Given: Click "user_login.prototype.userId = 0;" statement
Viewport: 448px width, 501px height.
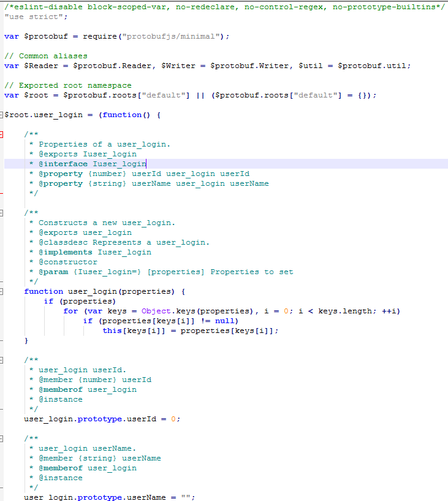Looking at the screenshot, I should [102, 419].
